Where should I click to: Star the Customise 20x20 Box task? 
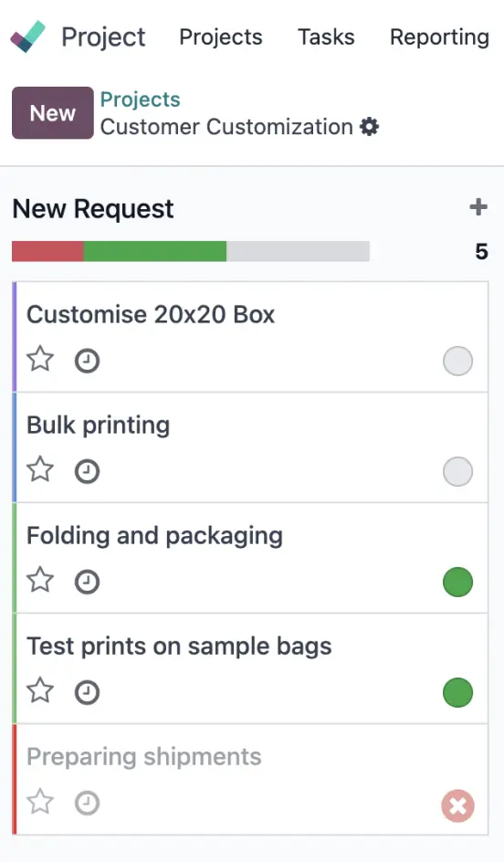click(41, 360)
